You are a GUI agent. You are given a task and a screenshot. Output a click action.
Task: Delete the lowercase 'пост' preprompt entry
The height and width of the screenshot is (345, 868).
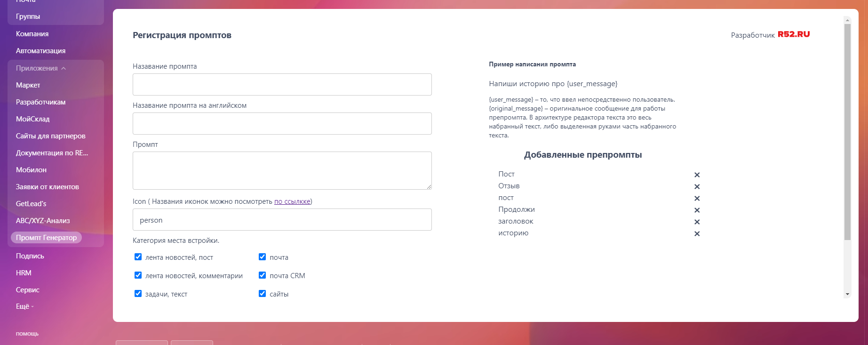[697, 198]
